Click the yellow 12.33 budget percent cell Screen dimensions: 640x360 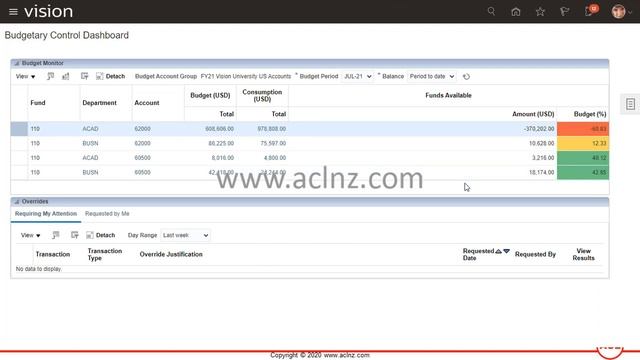583,143
